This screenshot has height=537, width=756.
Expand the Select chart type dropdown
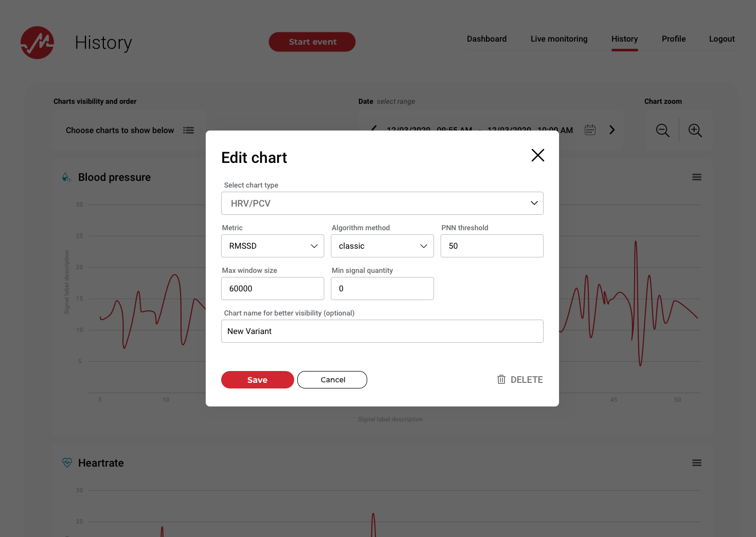pos(382,203)
